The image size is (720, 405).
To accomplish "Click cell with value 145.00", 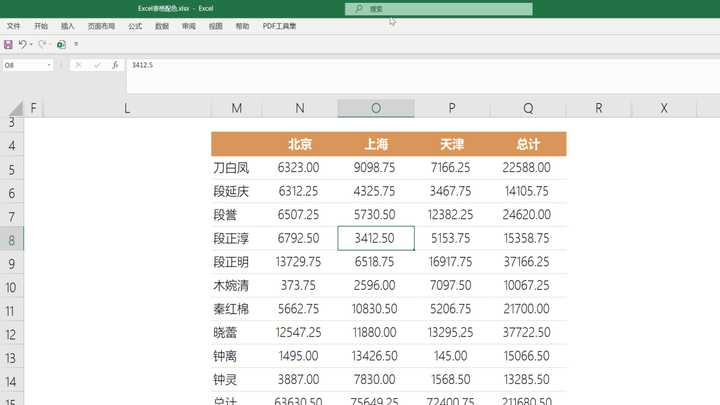I will [x=452, y=356].
